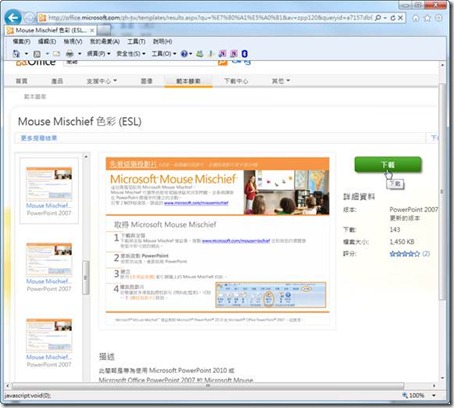The image size is (454, 408).
Task: Open the 檢視(V) menu
Action: tap(73, 41)
